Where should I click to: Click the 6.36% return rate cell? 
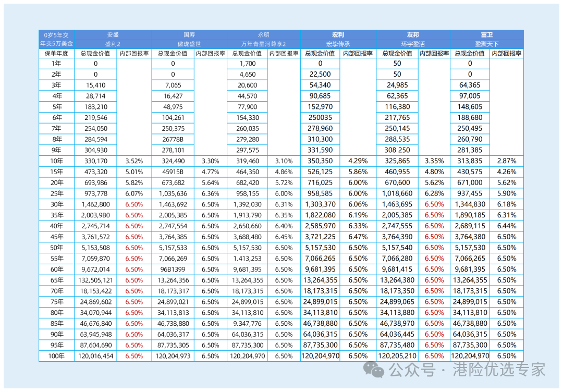tap(211, 193)
